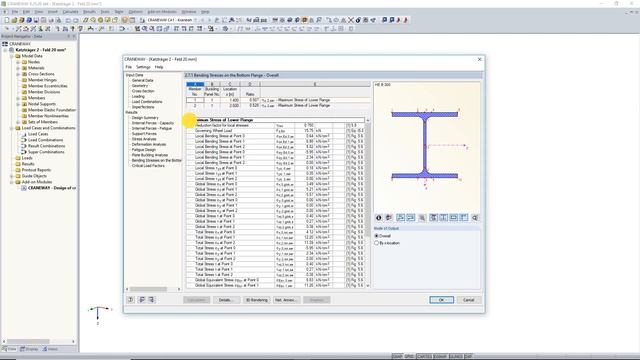Open the Calculate menu
This screenshot has height=360, width=640.
[x=70, y=12]
